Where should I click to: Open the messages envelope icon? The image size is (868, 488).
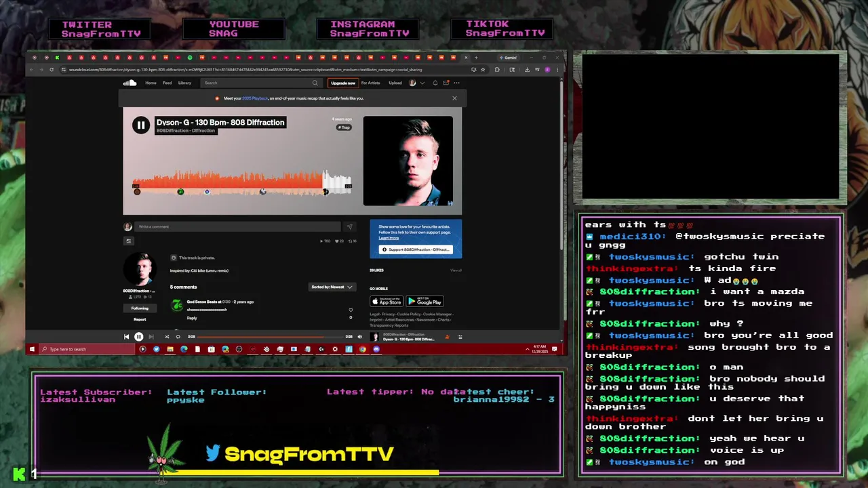coord(446,83)
